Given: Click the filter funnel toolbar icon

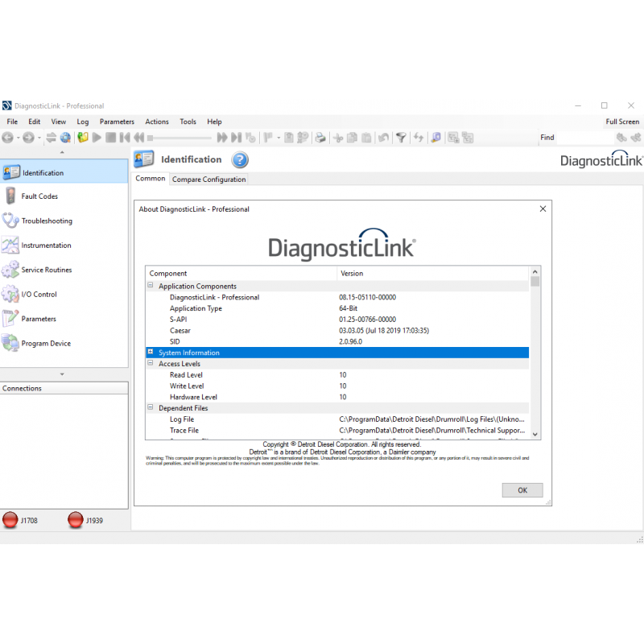Looking at the screenshot, I should 401,138.
